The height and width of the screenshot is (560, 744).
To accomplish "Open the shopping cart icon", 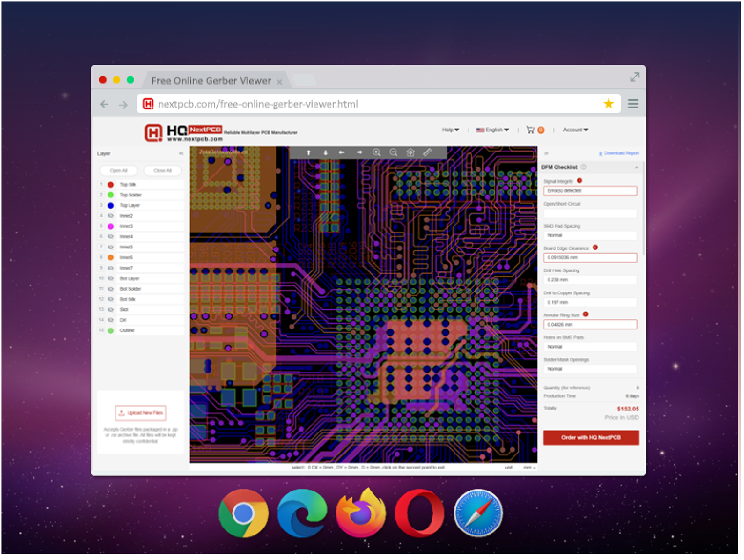I will point(530,130).
